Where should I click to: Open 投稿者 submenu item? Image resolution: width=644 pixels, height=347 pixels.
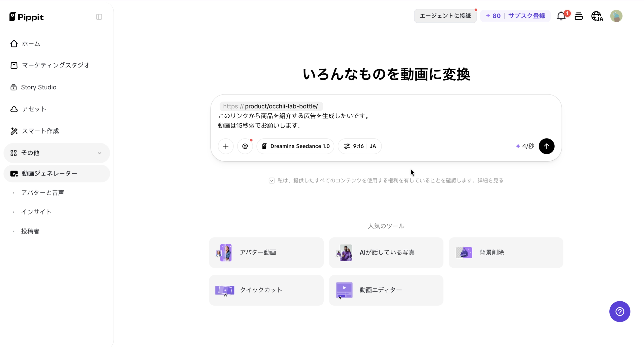pos(30,231)
